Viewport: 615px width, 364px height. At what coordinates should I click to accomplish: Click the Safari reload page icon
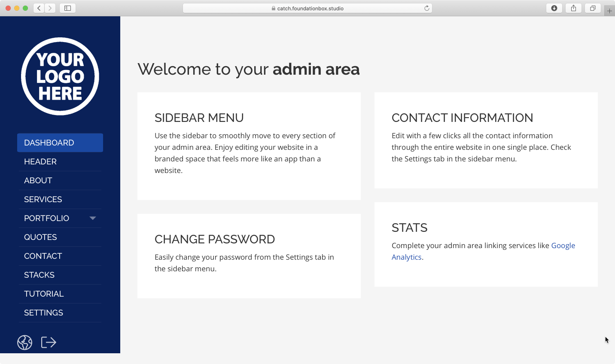pyautogui.click(x=426, y=8)
